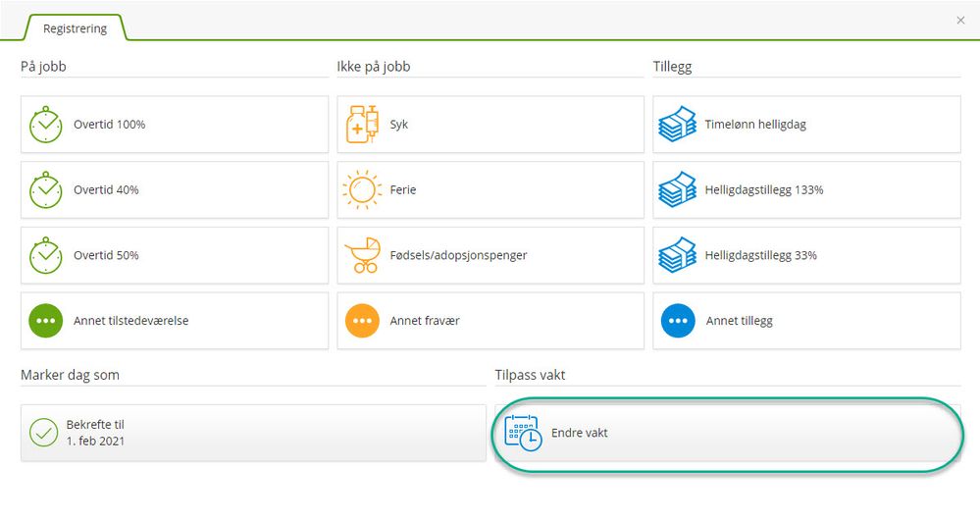Click the money stack icon for Helligdagstillegg 133%
The height and width of the screenshot is (522, 980).
678,190
